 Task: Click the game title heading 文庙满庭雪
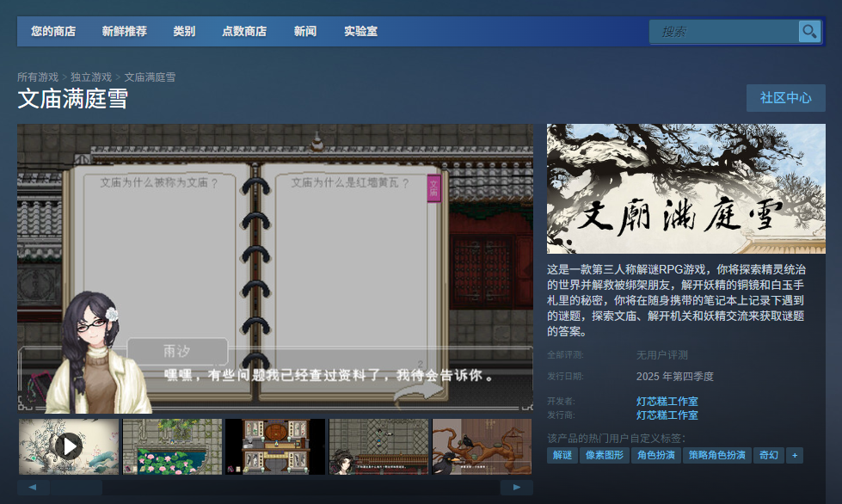[72, 99]
